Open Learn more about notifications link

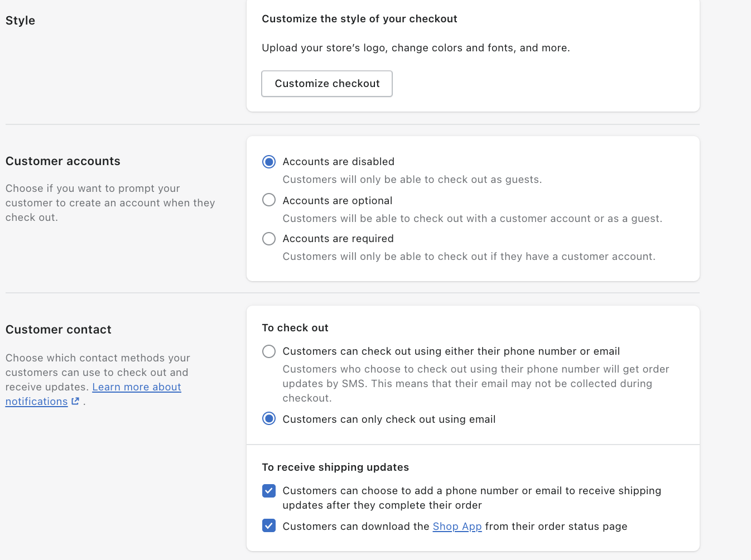[136, 387]
